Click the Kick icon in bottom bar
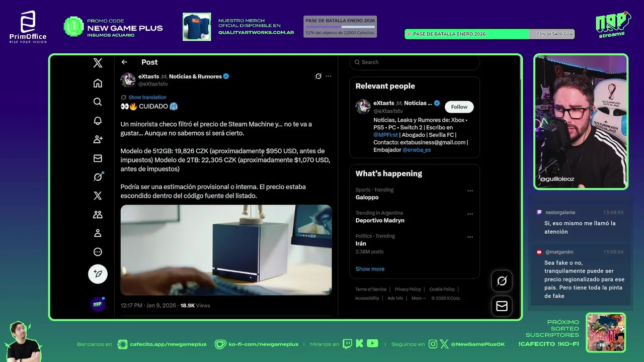Image resolution: width=644 pixels, height=362 pixels. click(359, 344)
